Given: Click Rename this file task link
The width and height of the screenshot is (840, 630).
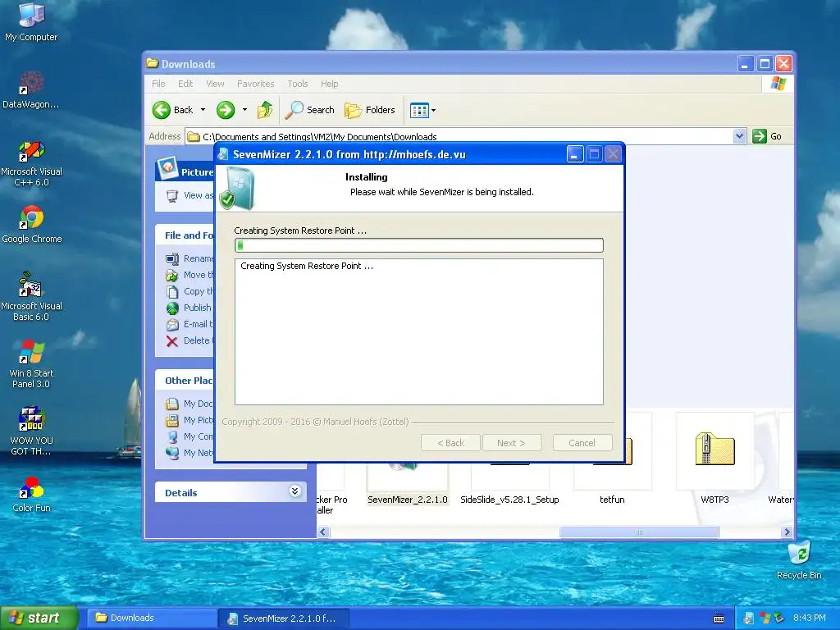Looking at the screenshot, I should 190,258.
